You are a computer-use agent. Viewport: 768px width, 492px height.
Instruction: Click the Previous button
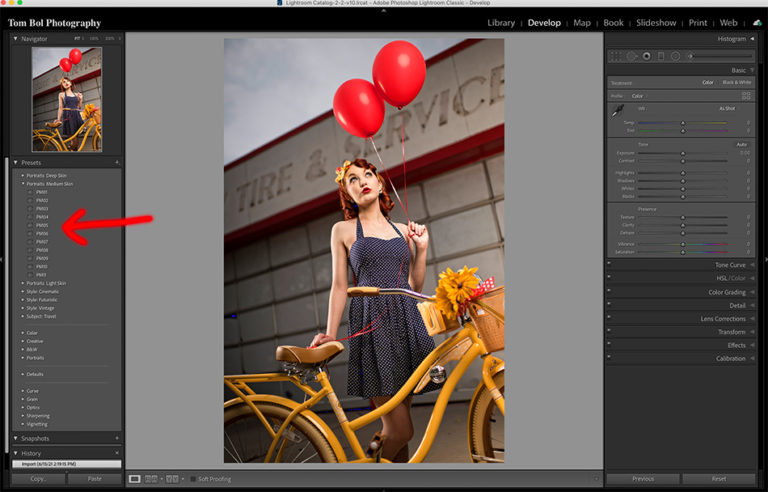[x=643, y=479]
